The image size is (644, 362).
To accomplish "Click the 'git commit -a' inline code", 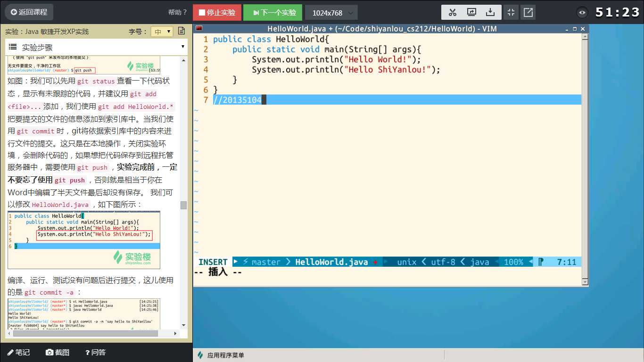I will tap(50, 292).
